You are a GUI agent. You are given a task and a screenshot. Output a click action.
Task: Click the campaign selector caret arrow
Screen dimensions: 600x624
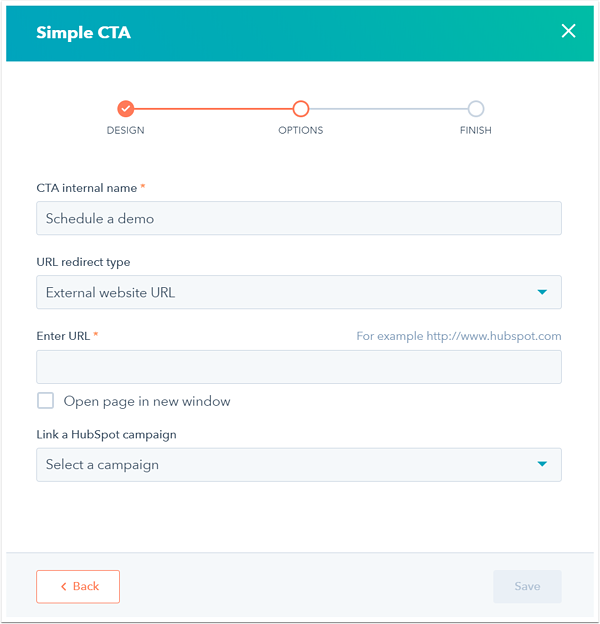pos(542,465)
